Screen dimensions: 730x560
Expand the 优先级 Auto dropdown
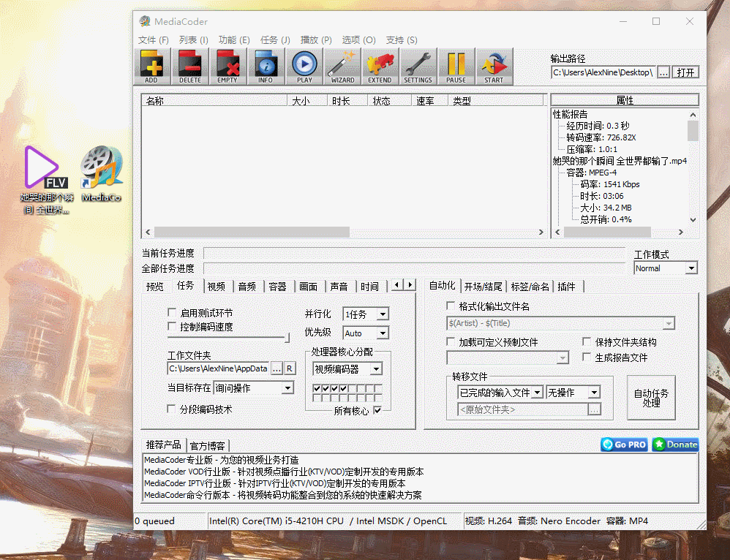[366, 333]
